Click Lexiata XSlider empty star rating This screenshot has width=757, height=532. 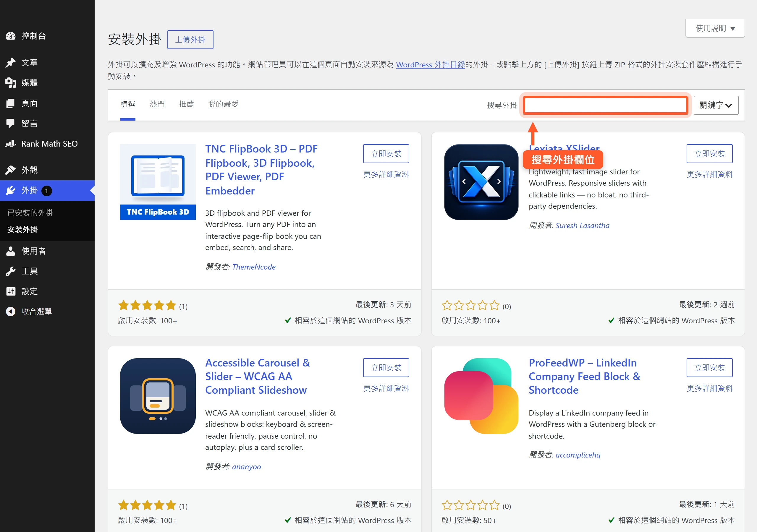470,306
